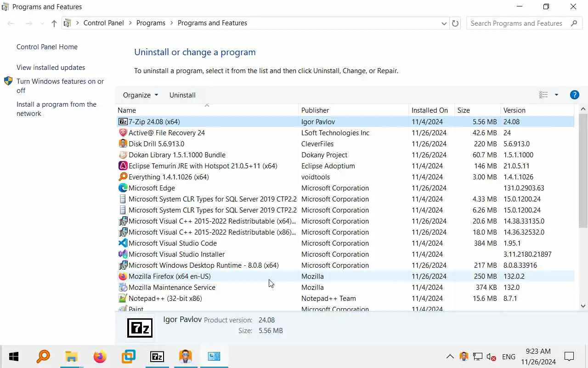This screenshot has height=368, width=588.
Task: Expand the chevron after Control Panel breadcrumb
Action: click(x=130, y=23)
